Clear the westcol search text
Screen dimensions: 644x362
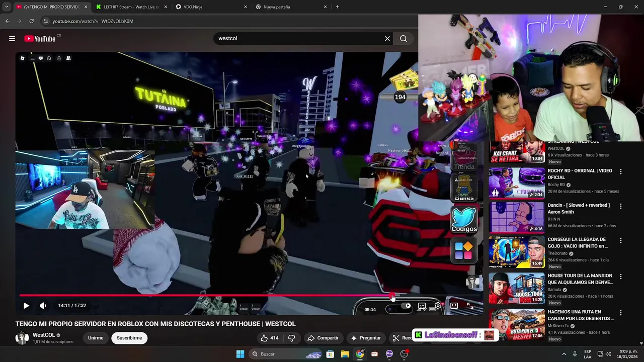[x=387, y=39]
